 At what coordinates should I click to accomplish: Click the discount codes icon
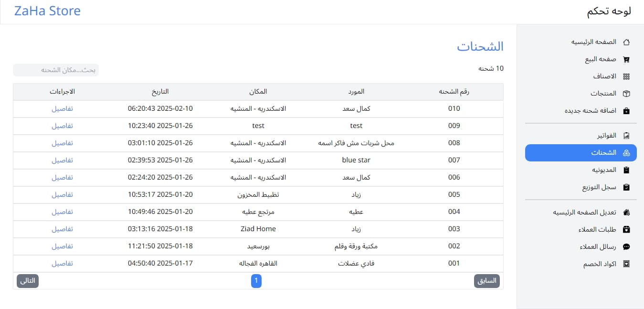pyautogui.click(x=627, y=264)
